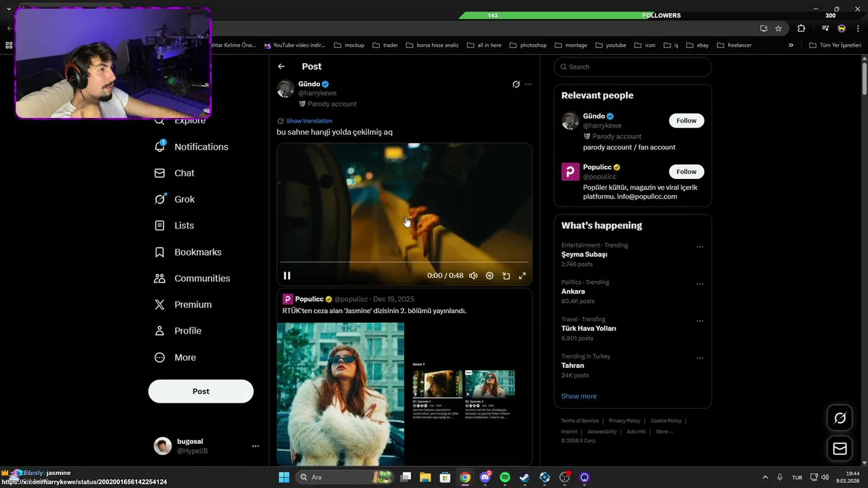Open Steam from taskbar

coord(525,477)
